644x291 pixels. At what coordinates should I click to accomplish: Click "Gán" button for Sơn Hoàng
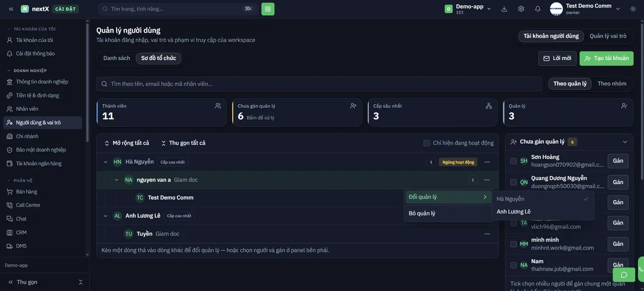[618, 161]
